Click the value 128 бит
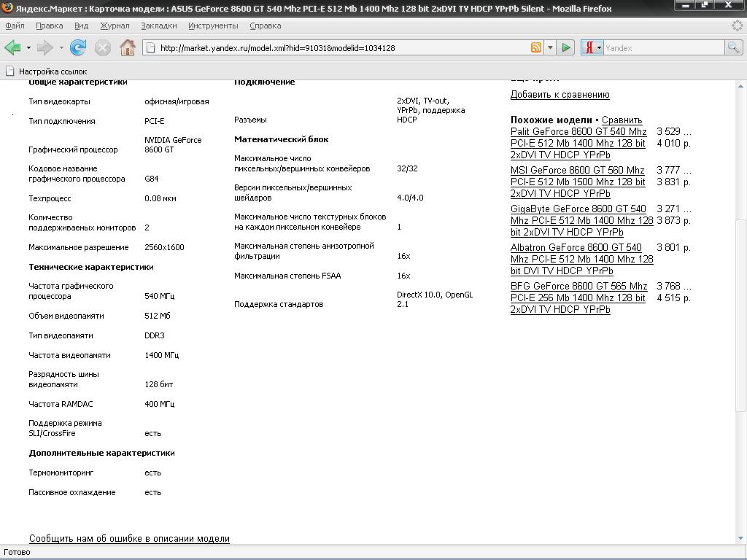 pyautogui.click(x=158, y=384)
